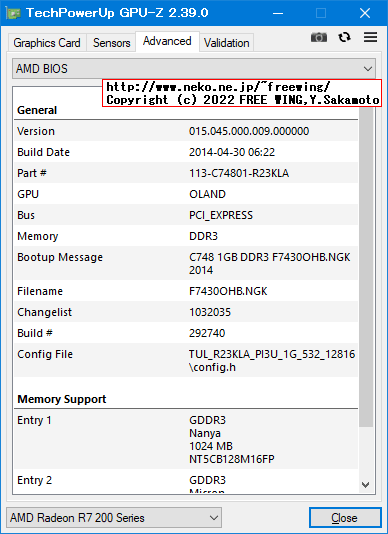
Task: Go to the Validation tab
Action: click(226, 43)
